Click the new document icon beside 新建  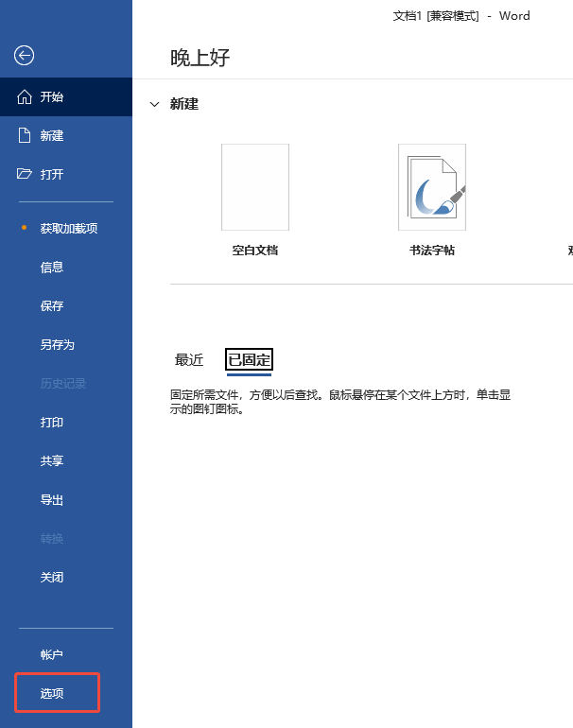[25, 135]
